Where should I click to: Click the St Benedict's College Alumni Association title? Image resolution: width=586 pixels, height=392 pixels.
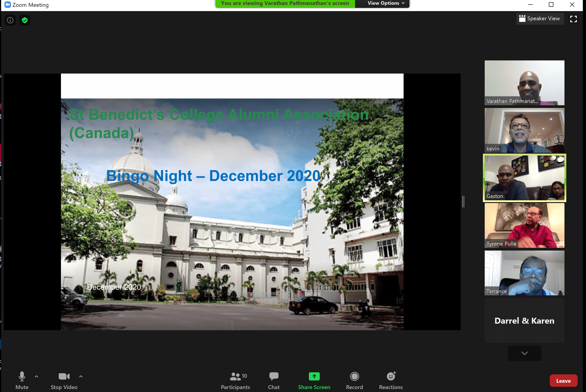coord(219,124)
